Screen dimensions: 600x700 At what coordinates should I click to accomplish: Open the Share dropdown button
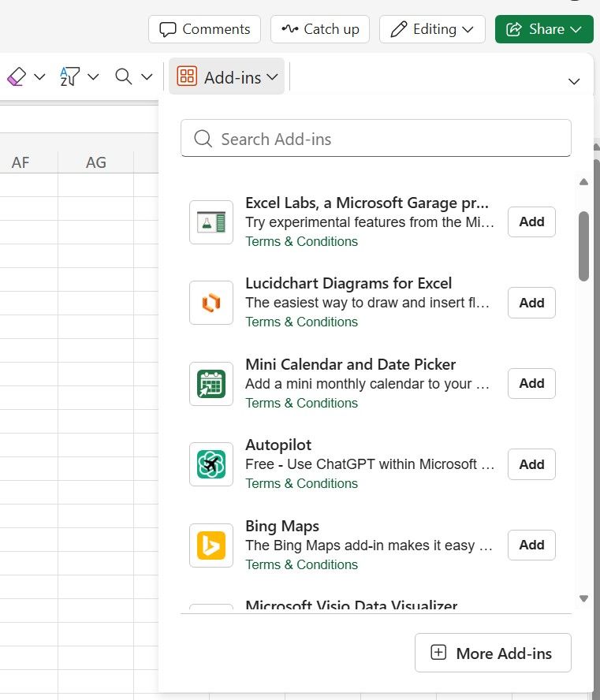(544, 29)
